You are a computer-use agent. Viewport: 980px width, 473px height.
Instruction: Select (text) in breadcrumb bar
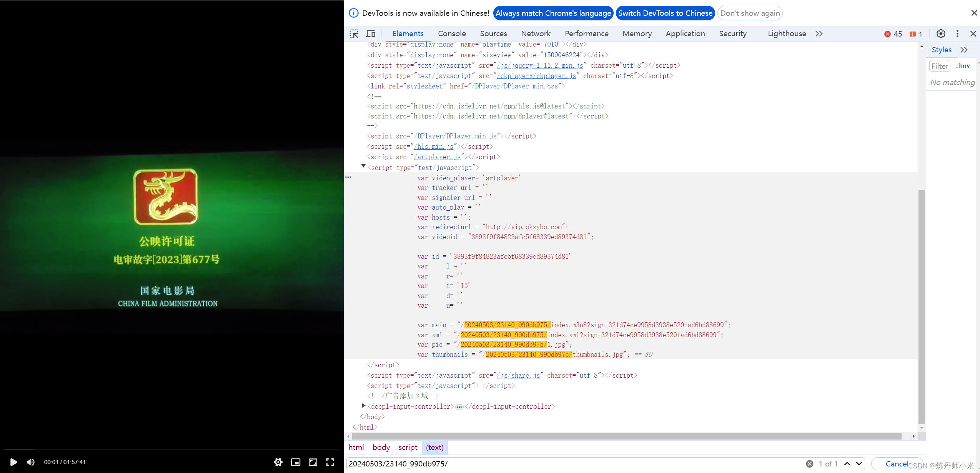(x=435, y=447)
